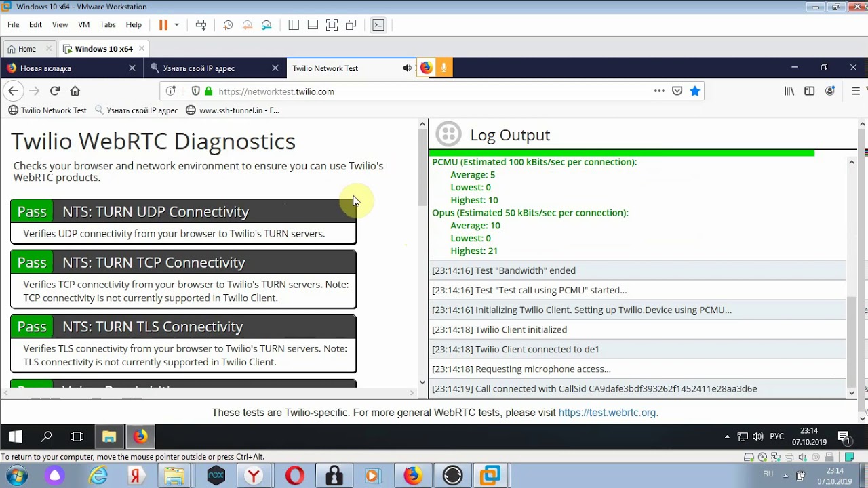This screenshot has height=488, width=868.
Task: Select the NTS: TURN UDP Connectivity header
Action: click(x=183, y=211)
